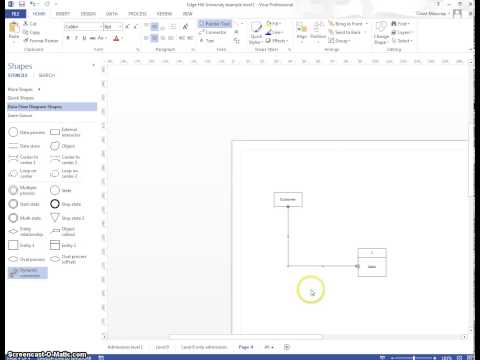The image size is (480, 360).
Task: Increase the font size with the grow font icon
Action: click(x=127, y=27)
